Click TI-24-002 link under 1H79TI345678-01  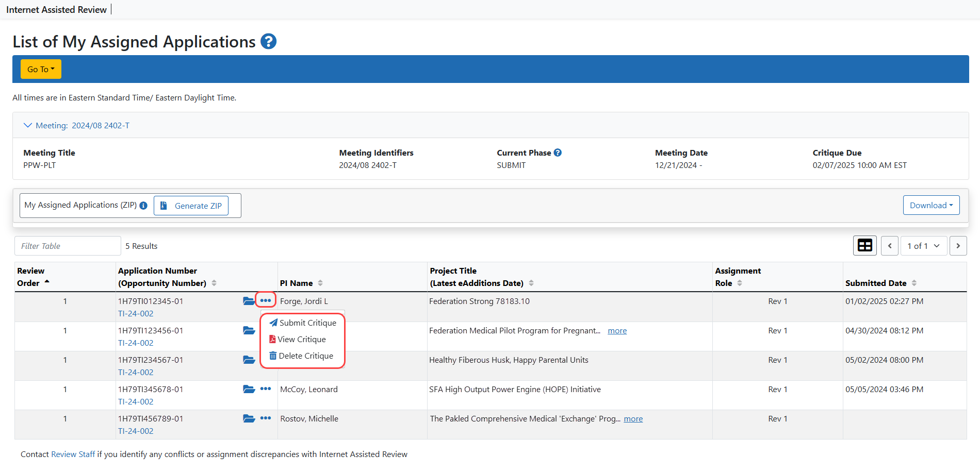(x=136, y=401)
